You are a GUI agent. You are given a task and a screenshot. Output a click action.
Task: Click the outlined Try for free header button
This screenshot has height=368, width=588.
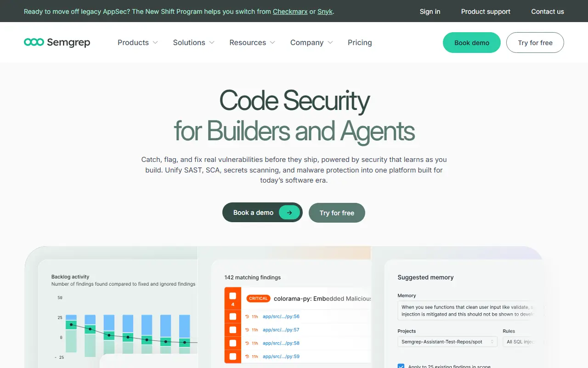point(535,42)
